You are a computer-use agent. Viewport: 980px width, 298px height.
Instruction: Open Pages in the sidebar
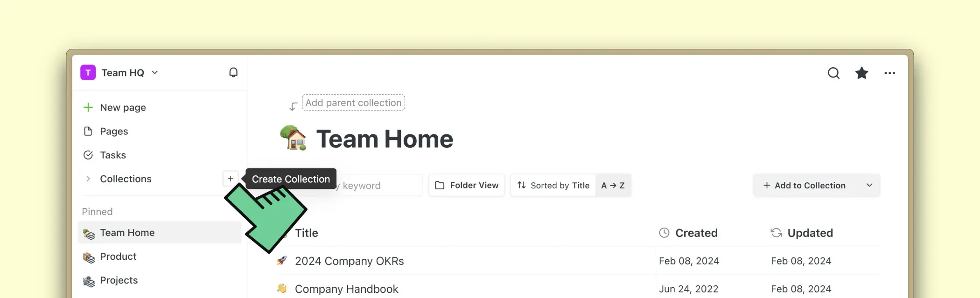pos(114,131)
